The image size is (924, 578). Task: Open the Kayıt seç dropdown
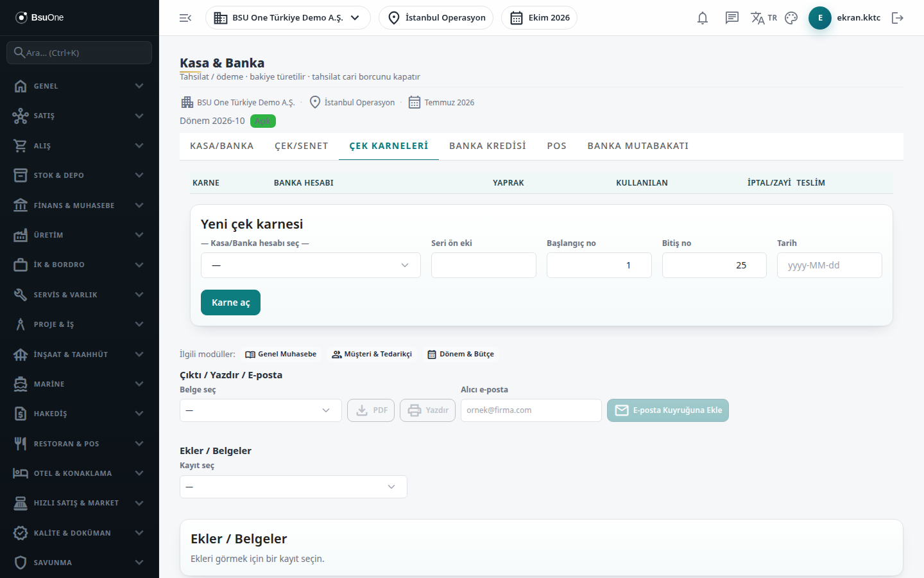293,487
